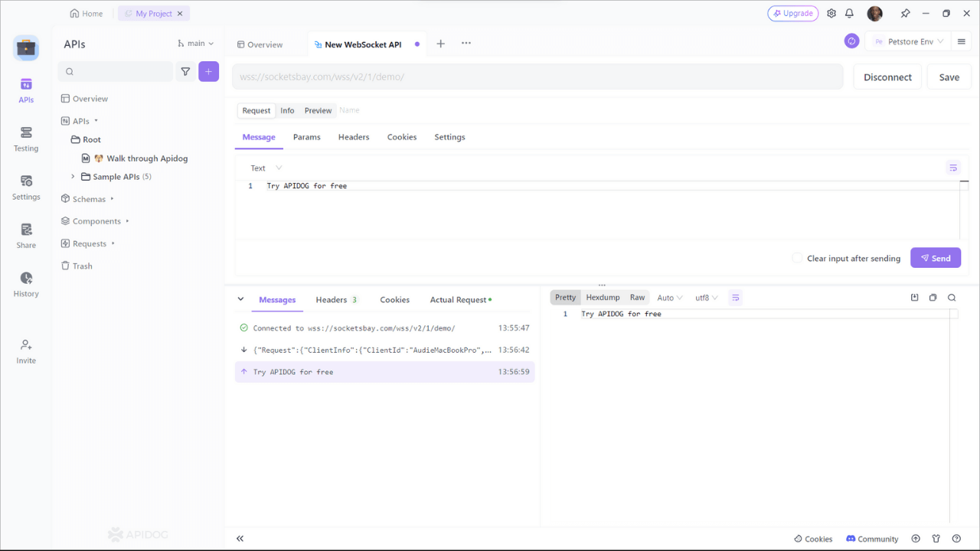This screenshot has height=551, width=980.
Task: Click the sidebar search field
Action: (116, 71)
